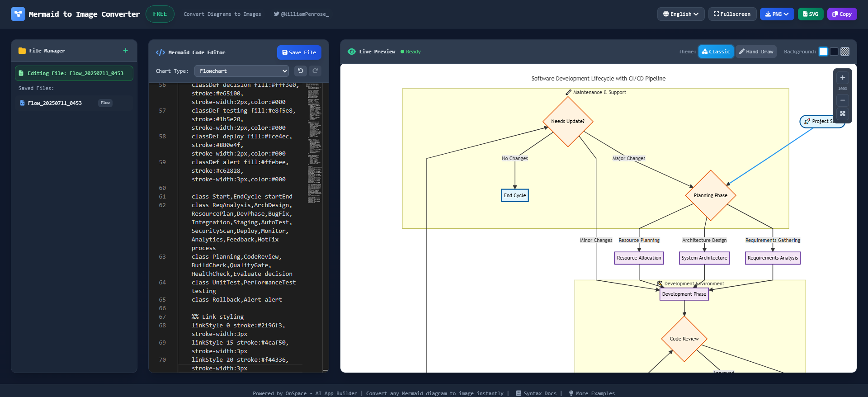Click the Mermaid converter logo icon
This screenshot has height=397, width=868.
point(18,14)
